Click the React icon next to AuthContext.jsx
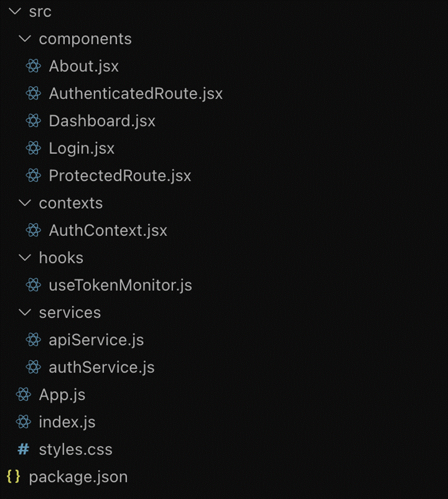 pos(33,230)
